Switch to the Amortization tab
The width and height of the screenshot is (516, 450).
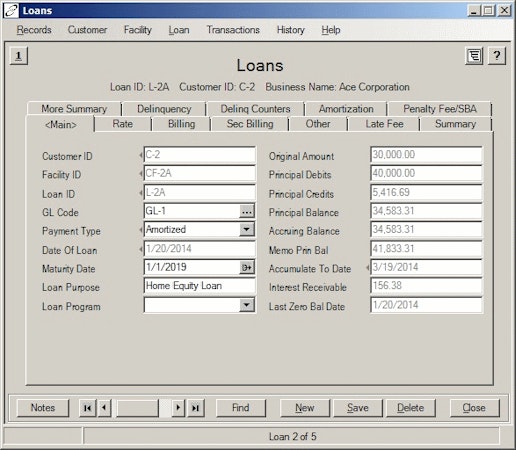(x=346, y=109)
